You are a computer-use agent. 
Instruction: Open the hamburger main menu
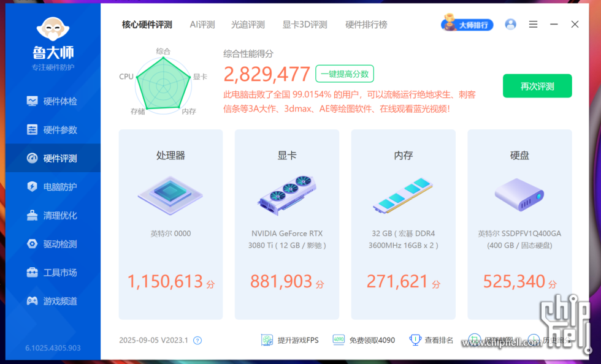(x=533, y=24)
